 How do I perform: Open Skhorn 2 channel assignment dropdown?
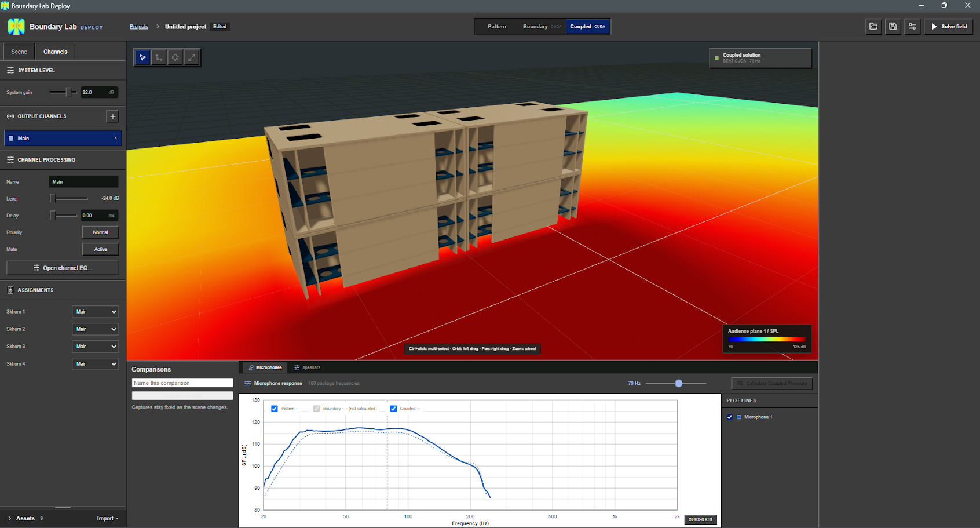pyautogui.click(x=96, y=329)
